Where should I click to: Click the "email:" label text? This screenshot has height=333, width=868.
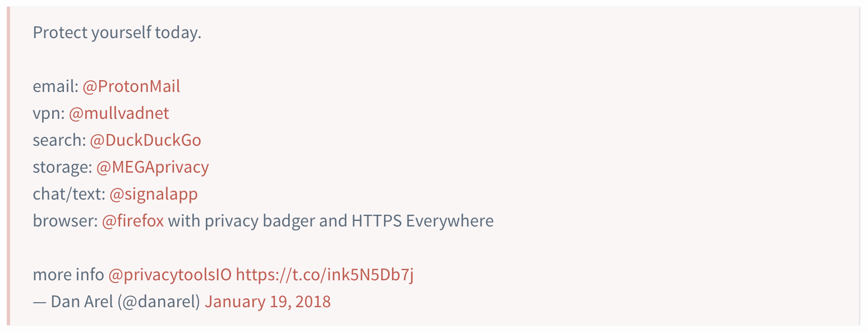pos(56,86)
